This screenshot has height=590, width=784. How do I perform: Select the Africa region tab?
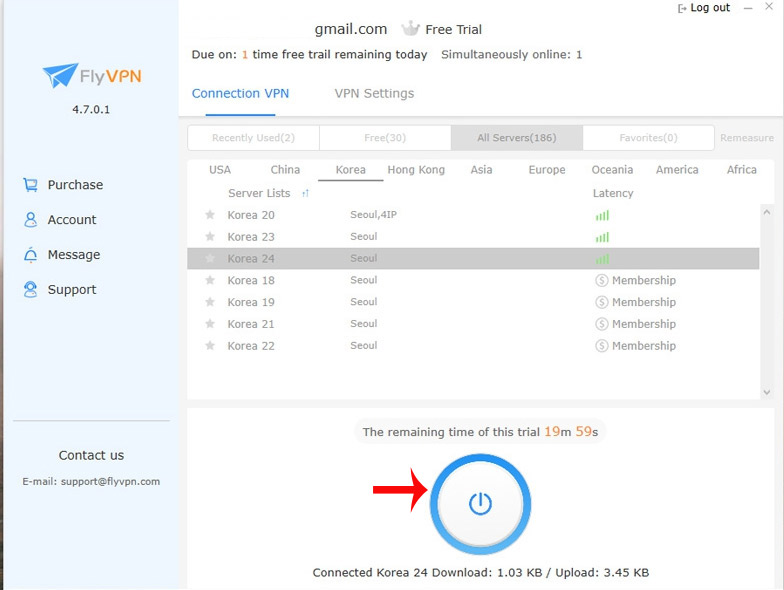pos(742,170)
